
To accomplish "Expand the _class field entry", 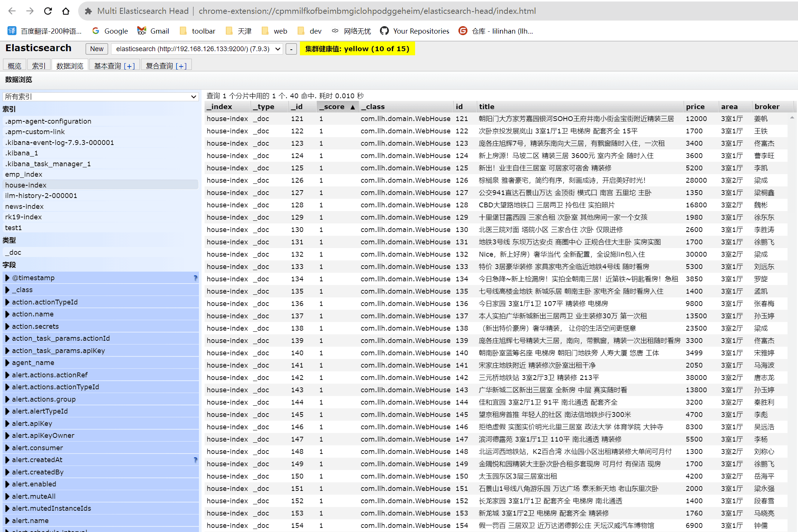I will (x=7, y=290).
